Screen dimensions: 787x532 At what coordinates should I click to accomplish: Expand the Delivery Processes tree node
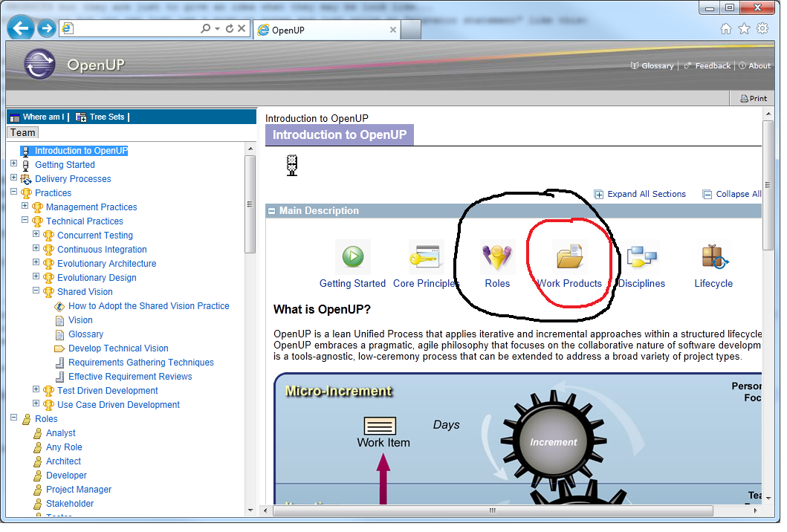click(x=14, y=178)
